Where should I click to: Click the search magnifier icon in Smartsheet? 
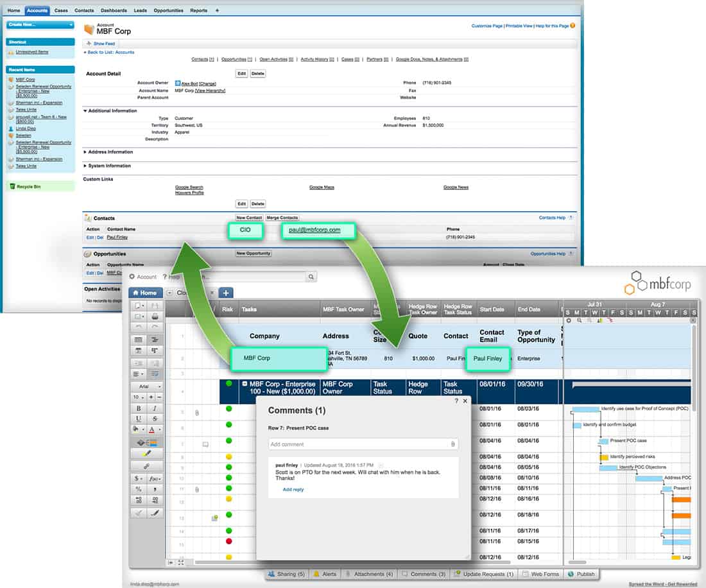click(311, 277)
